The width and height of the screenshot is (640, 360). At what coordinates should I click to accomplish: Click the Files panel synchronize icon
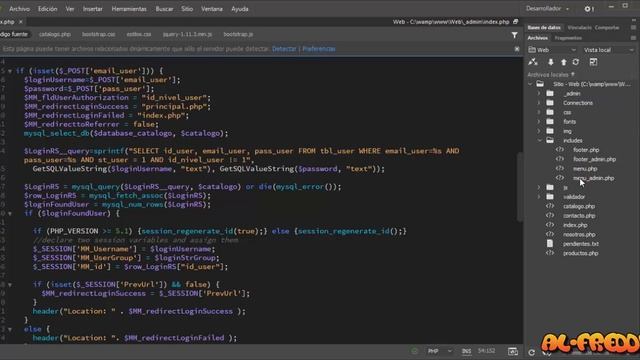pos(576,62)
